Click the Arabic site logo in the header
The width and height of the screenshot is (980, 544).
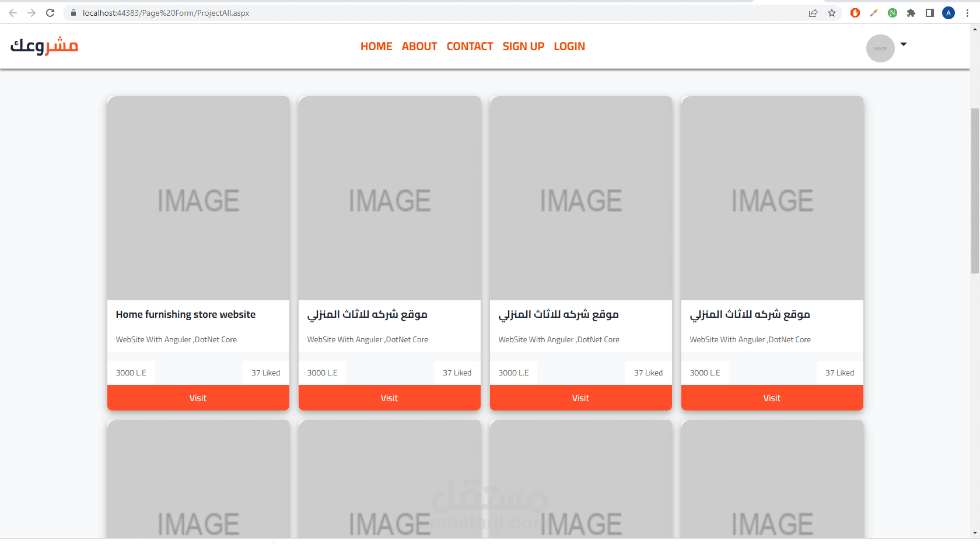tap(44, 45)
